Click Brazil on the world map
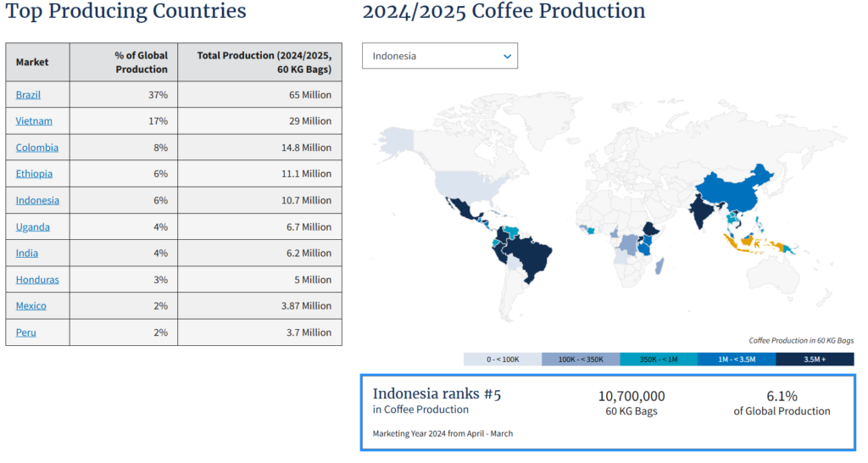Screen dimensions: 868x463 click(532, 254)
